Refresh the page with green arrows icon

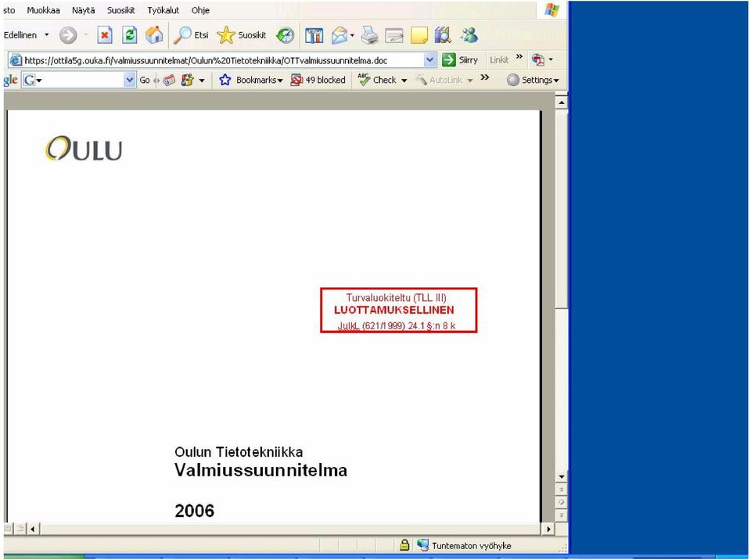(129, 35)
